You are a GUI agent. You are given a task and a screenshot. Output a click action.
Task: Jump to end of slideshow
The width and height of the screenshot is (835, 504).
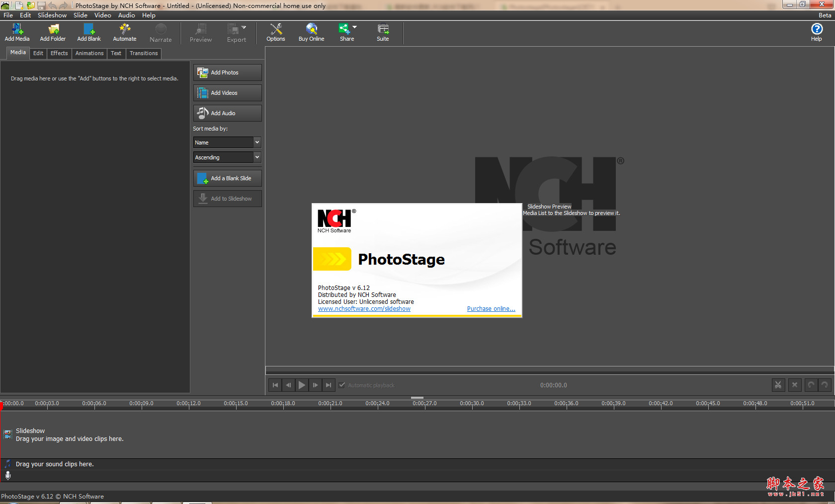click(329, 385)
